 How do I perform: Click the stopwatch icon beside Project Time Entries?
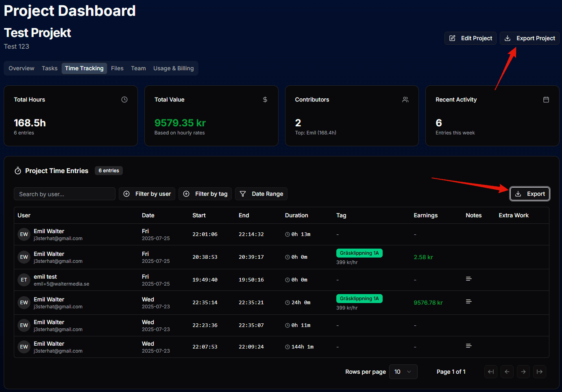click(18, 171)
